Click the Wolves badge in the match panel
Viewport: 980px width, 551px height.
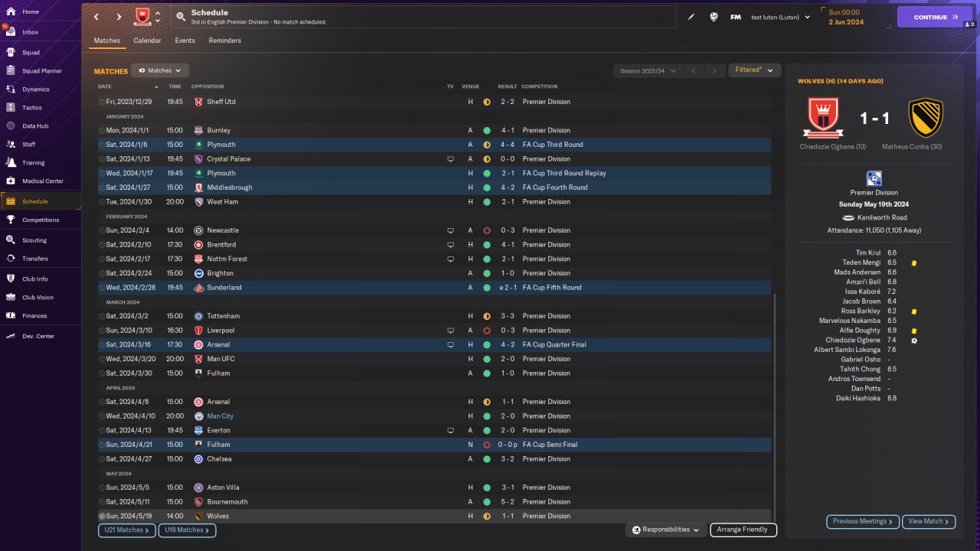click(926, 118)
